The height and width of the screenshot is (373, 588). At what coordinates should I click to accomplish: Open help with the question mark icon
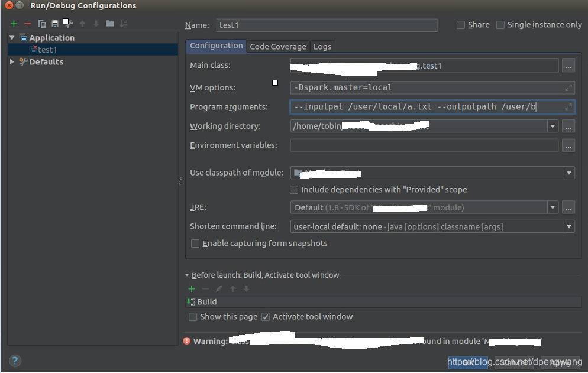click(15, 361)
